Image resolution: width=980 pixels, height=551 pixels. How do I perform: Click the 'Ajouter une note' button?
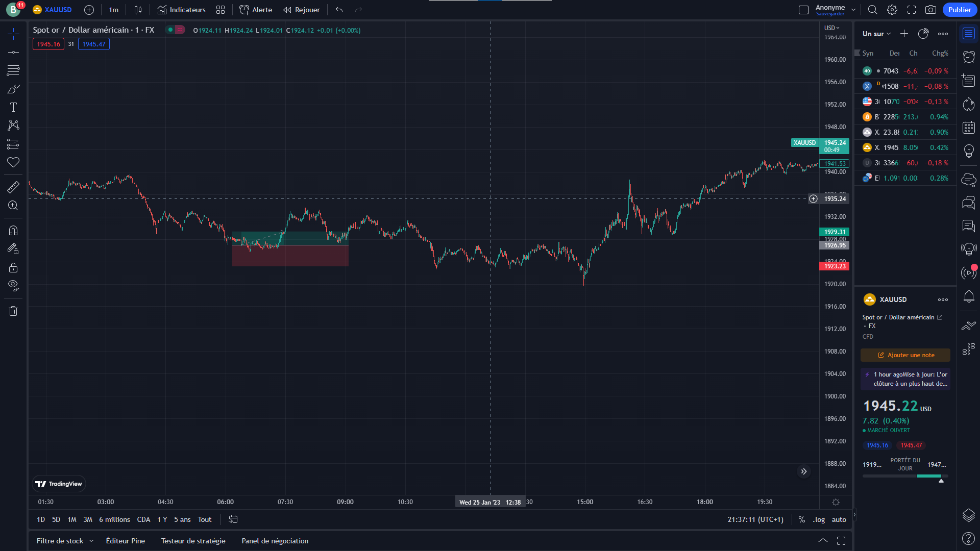(905, 355)
